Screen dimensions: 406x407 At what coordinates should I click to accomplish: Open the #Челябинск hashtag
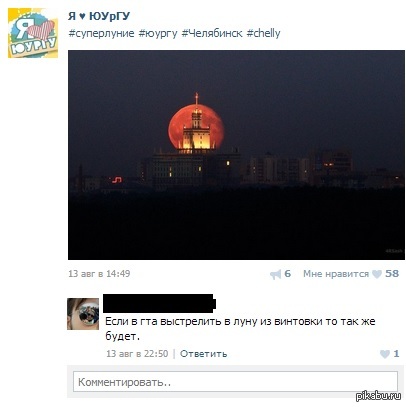point(212,33)
